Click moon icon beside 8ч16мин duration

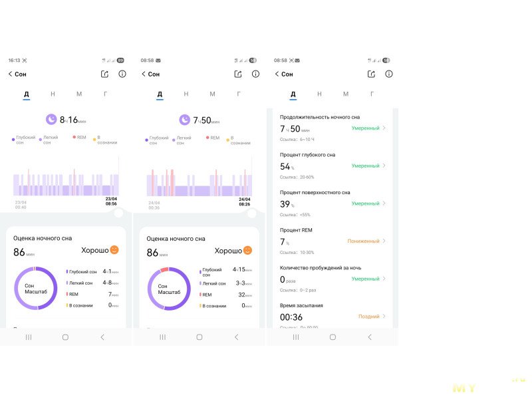[51, 120]
